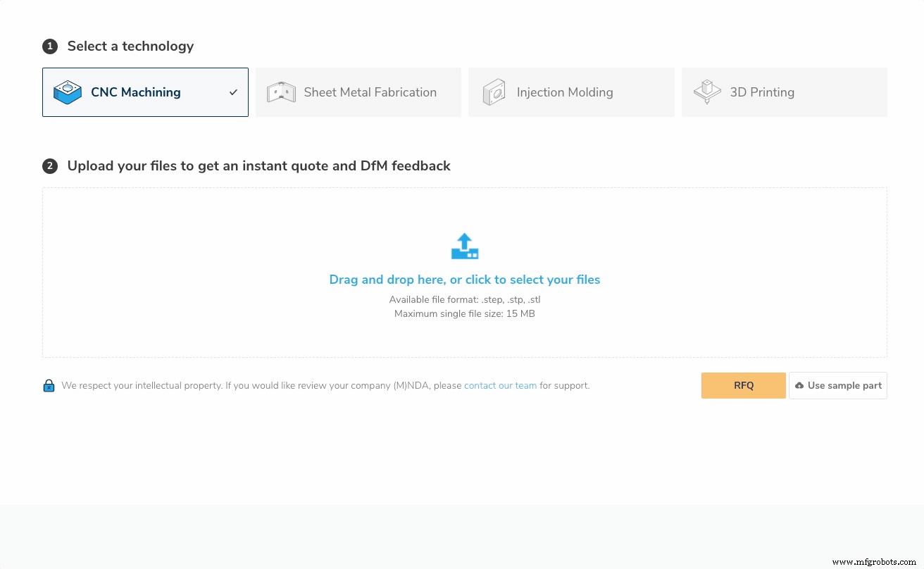
Task: Pick the 3D Printing technology text
Action: click(761, 92)
